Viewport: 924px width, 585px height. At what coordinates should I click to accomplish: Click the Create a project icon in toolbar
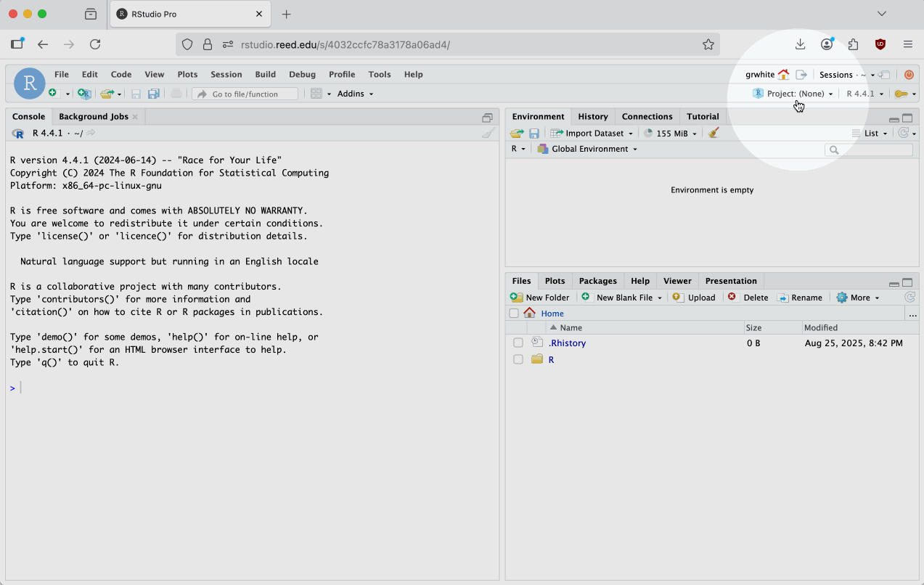84,94
